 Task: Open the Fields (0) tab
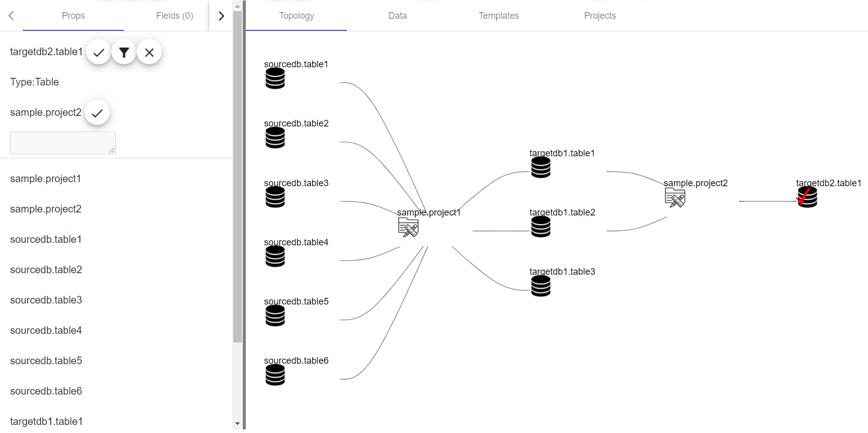point(175,16)
